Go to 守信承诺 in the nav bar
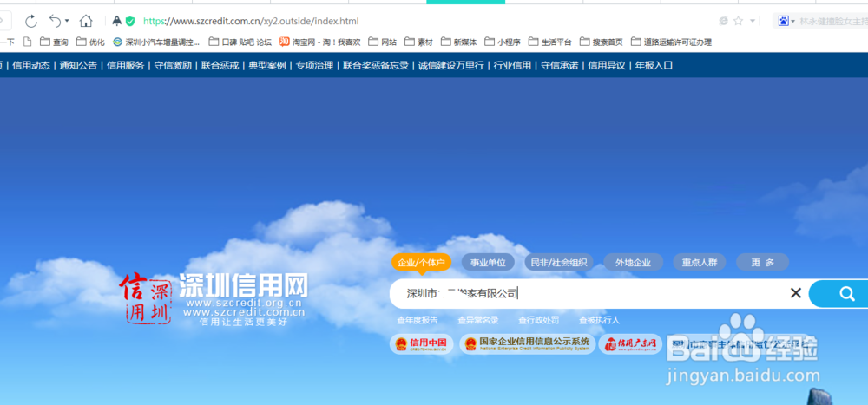Image resolution: width=868 pixels, height=405 pixels. [560, 65]
